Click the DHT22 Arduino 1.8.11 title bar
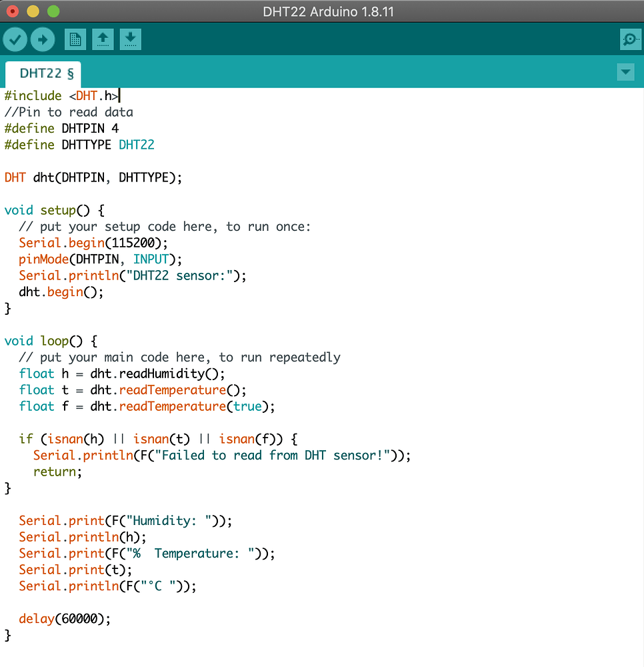Image resolution: width=644 pixels, height=667 pixels. [x=328, y=11]
